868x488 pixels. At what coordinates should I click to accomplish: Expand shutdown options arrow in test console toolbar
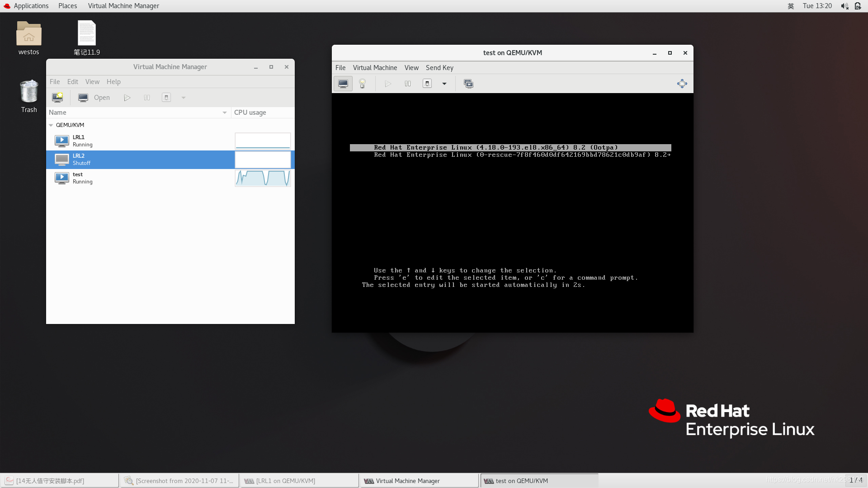(x=444, y=84)
